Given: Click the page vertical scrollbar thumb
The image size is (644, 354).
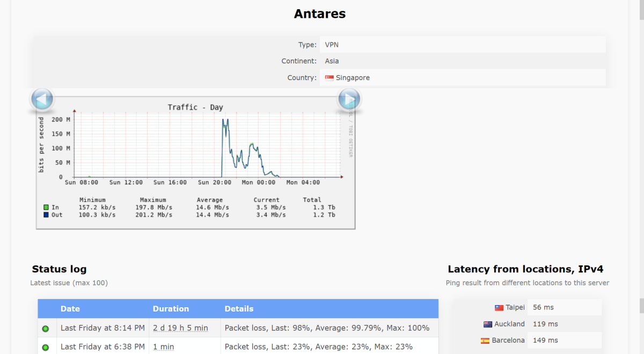Looking at the screenshot, I should tap(641, 306).
